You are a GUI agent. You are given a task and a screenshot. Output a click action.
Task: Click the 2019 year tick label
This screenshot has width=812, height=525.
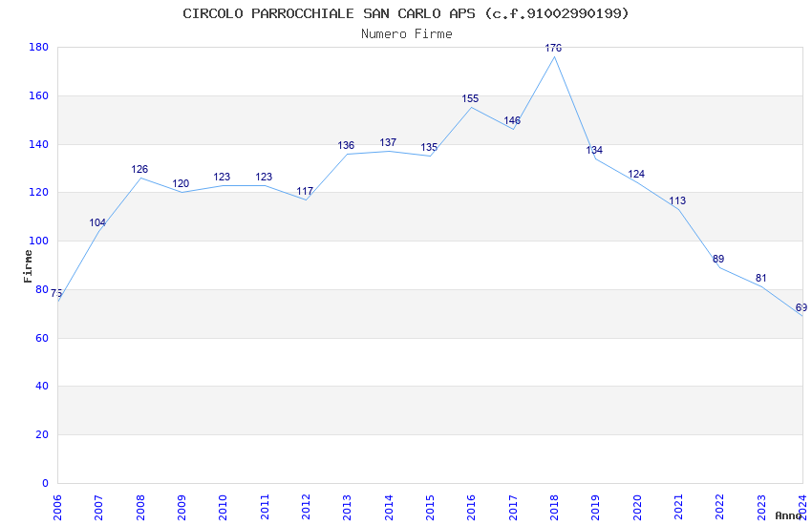(x=596, y=508)
